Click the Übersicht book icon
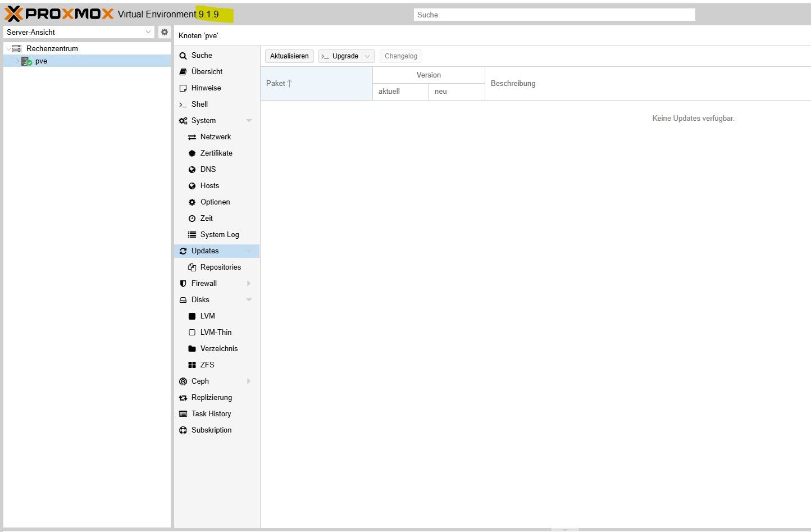This screenshot has height=532, width=811. [183, 72]
